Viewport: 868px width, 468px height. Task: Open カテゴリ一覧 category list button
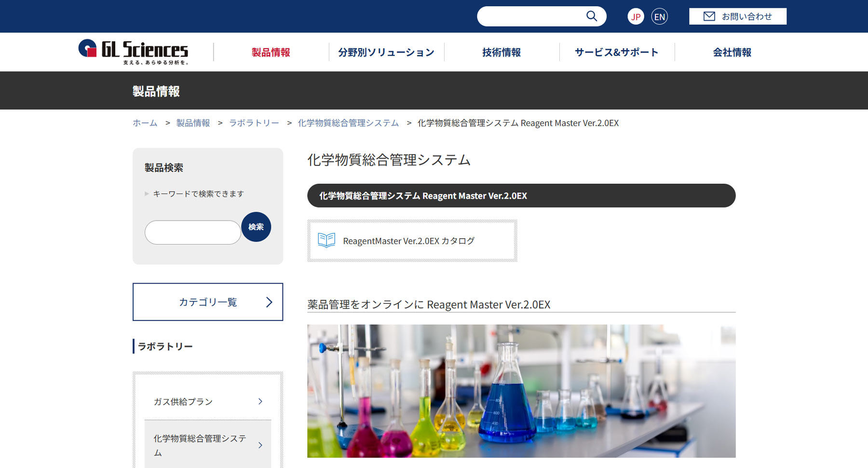(208, 302)
